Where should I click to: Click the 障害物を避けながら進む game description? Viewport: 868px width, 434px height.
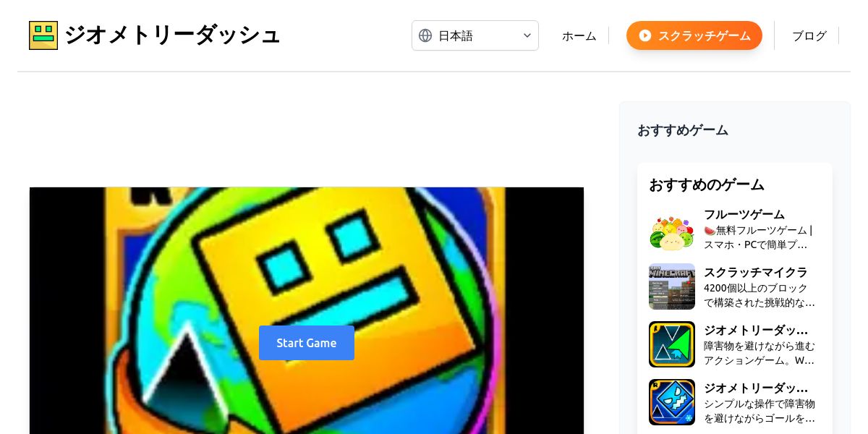(x=759, y=353)
